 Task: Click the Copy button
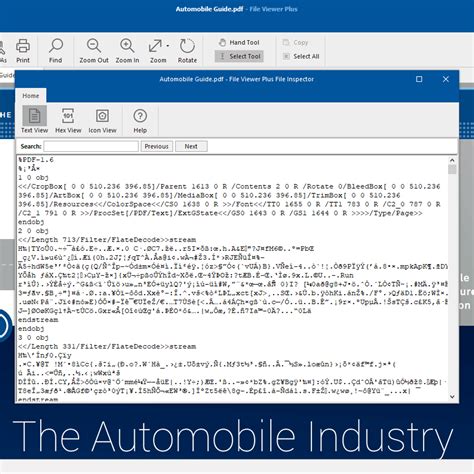(295, 42)
